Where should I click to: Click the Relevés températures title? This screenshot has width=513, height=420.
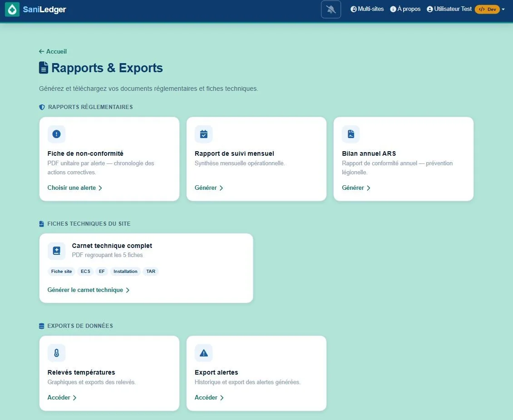[81, 372]
